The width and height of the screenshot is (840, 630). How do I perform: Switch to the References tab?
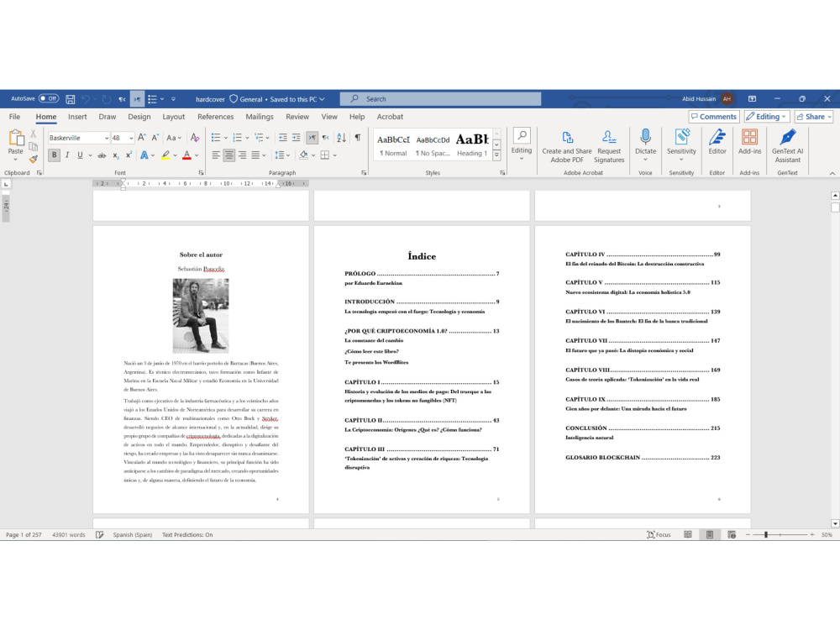(x=215, y=117)
